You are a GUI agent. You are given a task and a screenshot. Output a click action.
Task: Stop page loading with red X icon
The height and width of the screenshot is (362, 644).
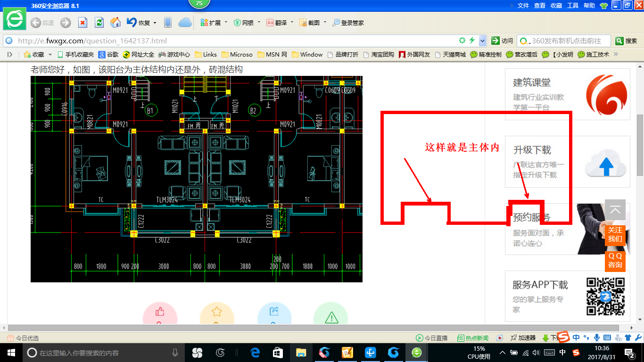coord(83,23)
